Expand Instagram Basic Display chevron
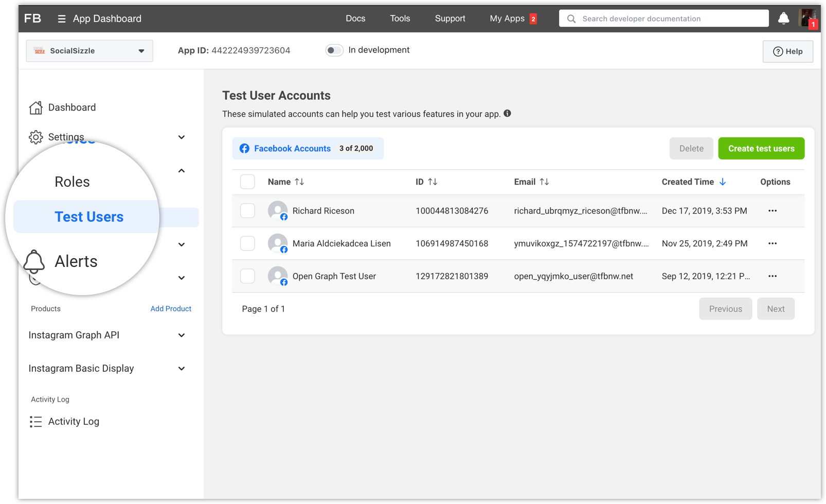 click(x=182, y=369)
